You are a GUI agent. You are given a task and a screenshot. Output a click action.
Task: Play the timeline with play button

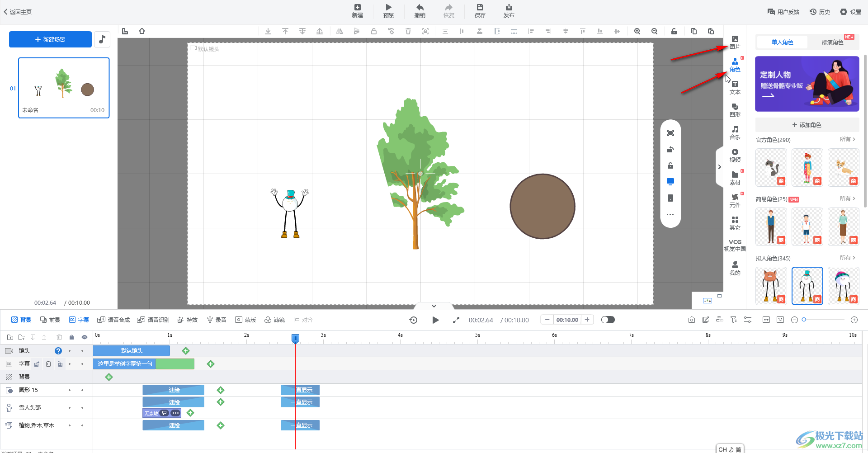pos(435,320)
